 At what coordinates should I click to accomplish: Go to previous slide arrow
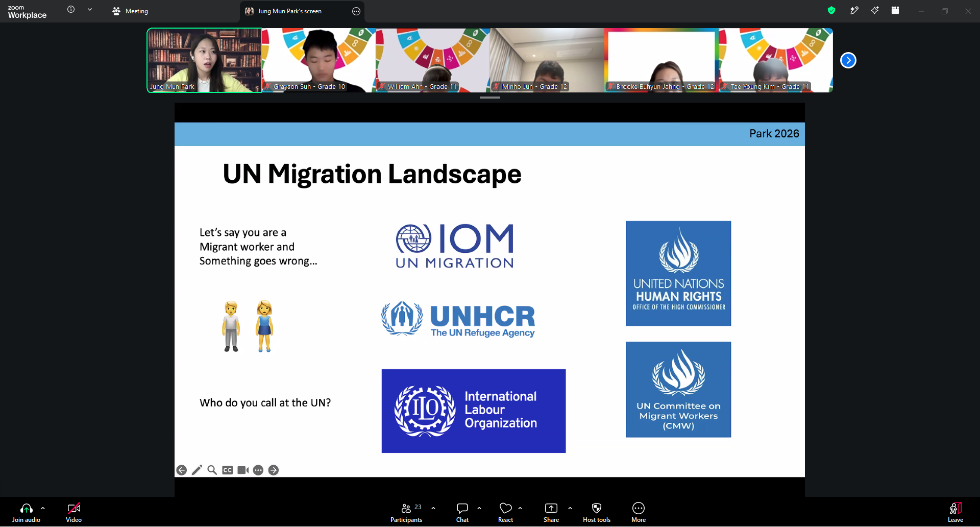181,470
